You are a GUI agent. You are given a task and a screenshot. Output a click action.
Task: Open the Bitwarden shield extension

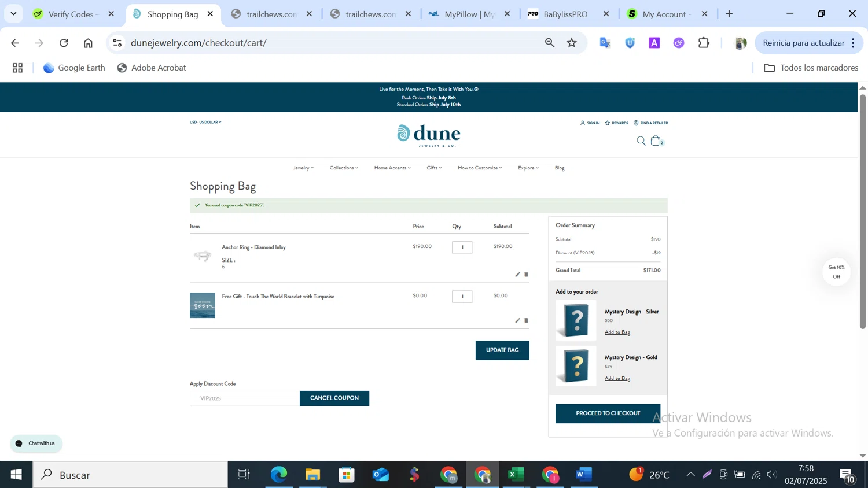630,43
